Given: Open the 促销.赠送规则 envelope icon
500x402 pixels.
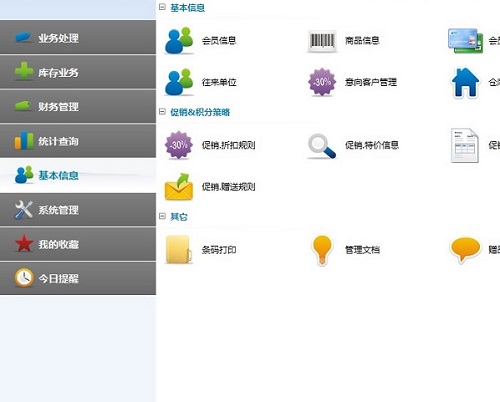Looking at the screenshot, I should [x=179, y=187].
